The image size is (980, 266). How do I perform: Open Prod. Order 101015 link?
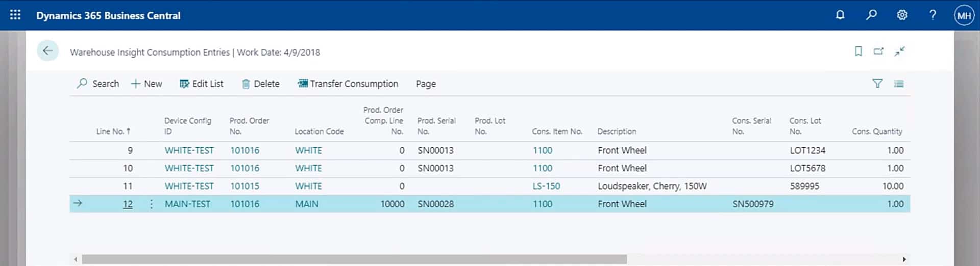point(244,186)
